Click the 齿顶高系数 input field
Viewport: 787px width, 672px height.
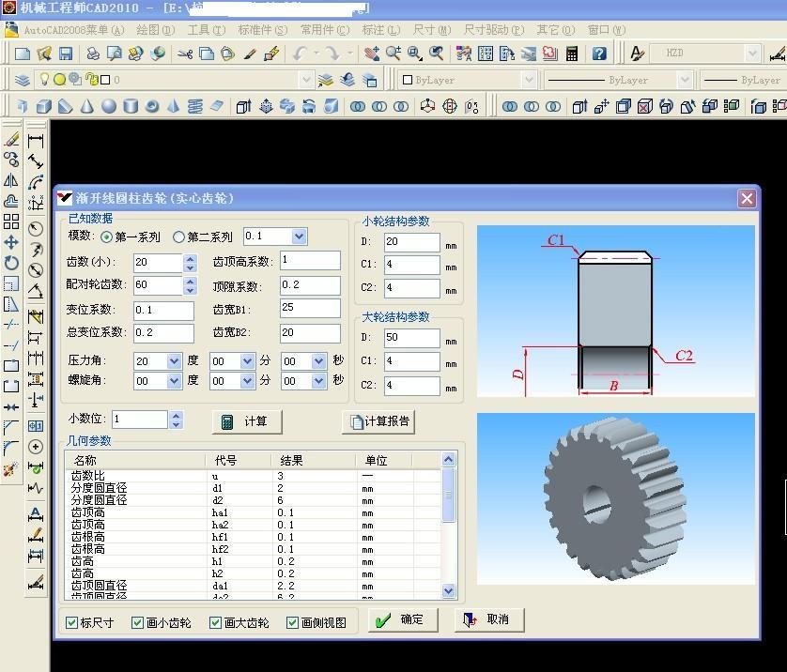pyautogui.click(x=310, y=261)
